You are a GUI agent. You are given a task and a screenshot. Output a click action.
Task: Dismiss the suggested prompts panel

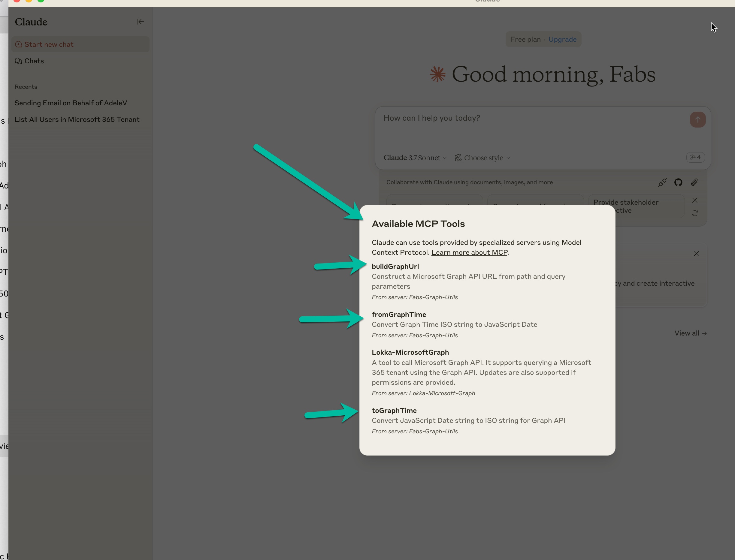pyautogui.click(x=695, y=200)
